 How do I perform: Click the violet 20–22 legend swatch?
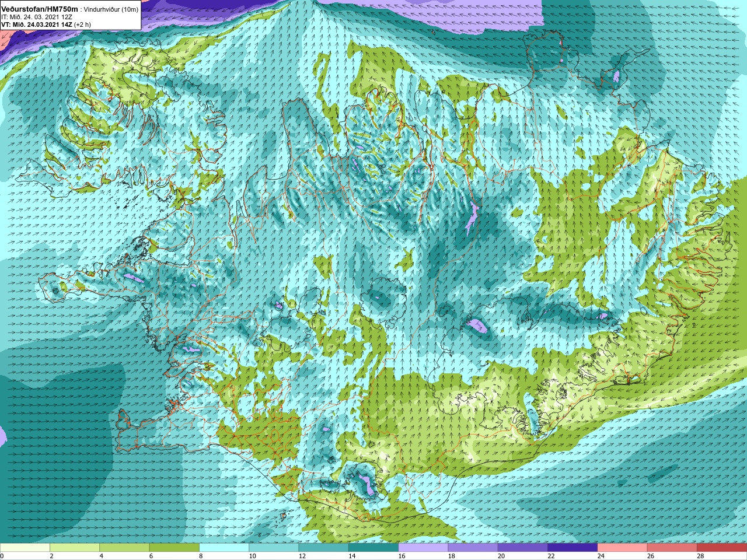tap(523, 548)
